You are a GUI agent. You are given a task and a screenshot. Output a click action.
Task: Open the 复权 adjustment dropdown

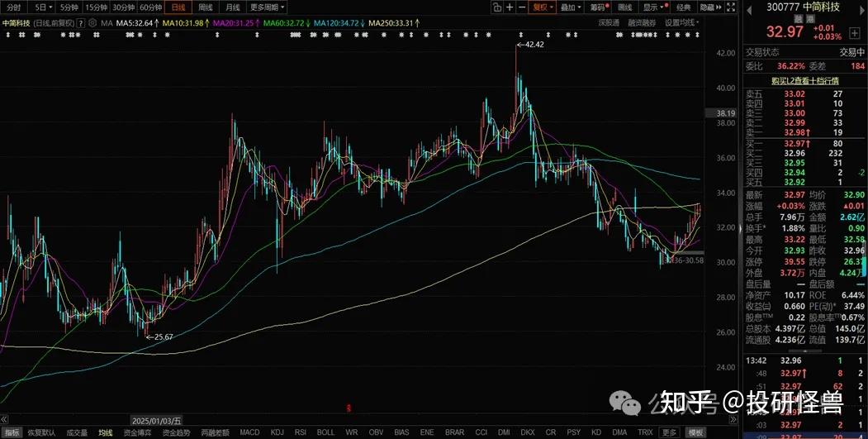coord(542,7)
